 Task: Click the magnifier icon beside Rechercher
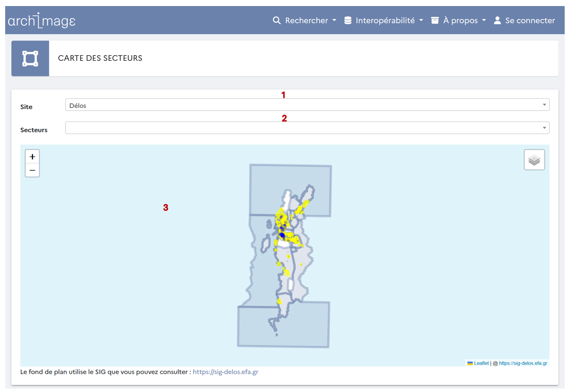277,20
